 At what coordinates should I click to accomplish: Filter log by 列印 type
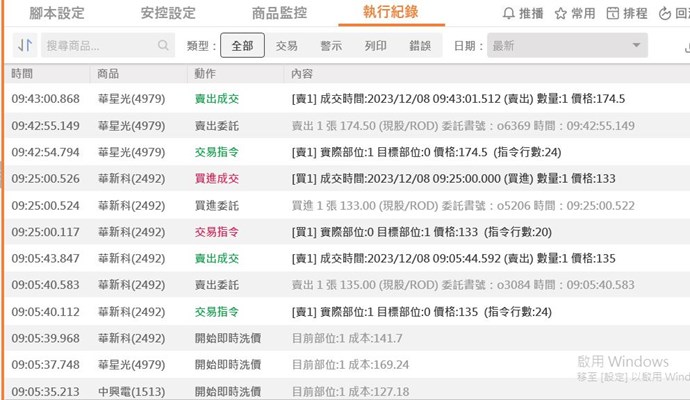pos(376,46)
